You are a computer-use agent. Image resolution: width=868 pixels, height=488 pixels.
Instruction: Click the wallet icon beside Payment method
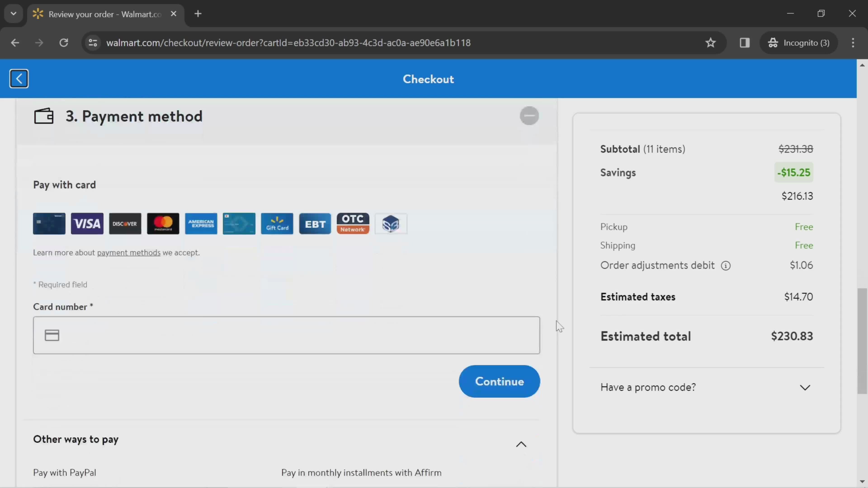pos(44,116)
